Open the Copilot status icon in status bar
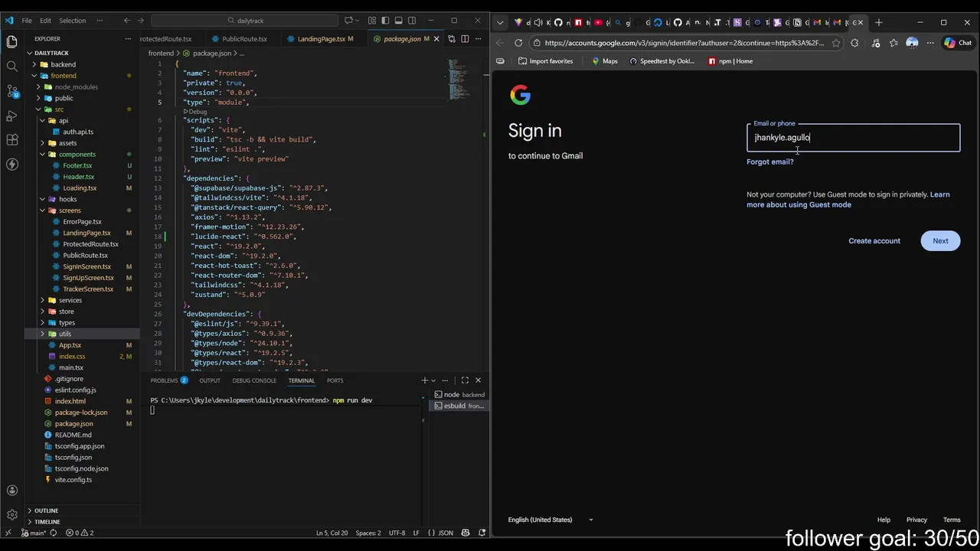Screen dimensions: 980x551 pos(465,533)
